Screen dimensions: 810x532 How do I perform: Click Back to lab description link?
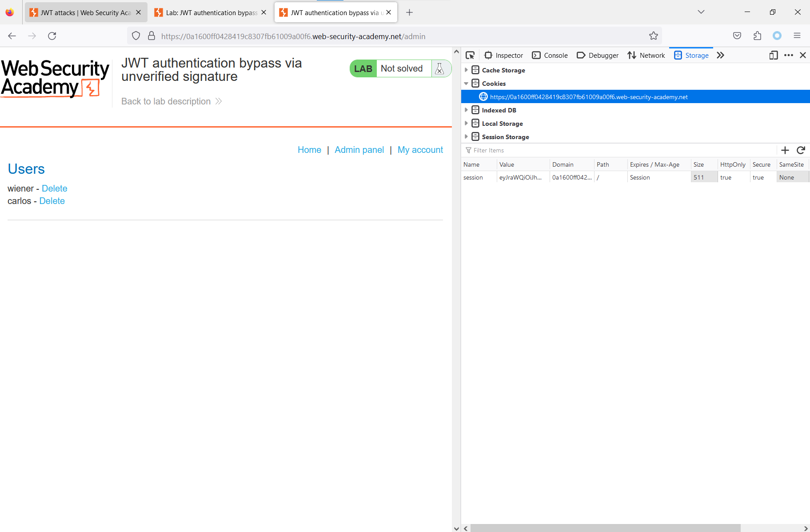pos(172,101)
